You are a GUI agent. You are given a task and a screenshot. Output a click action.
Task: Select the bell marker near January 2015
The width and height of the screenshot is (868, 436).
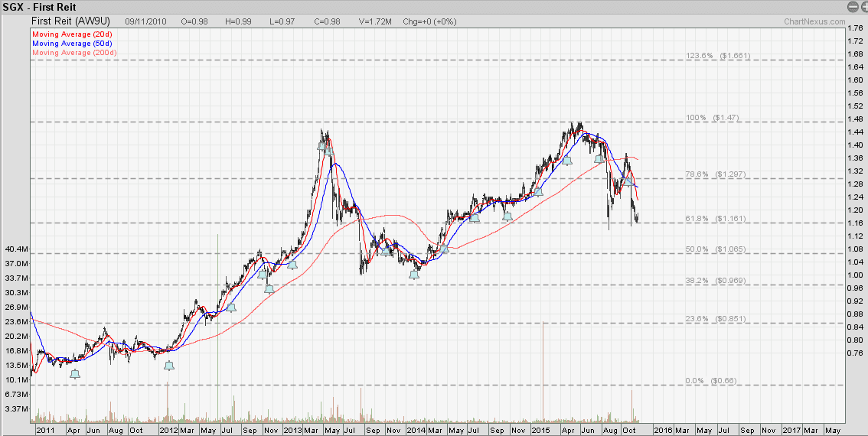[538, 192]
